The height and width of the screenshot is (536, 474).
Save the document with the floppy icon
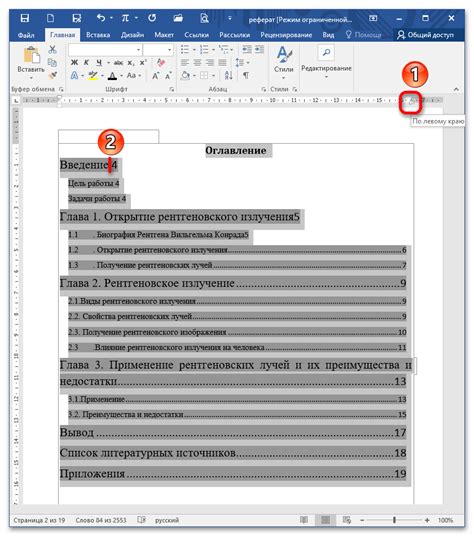pyautogui.click(x=25, y=18)
